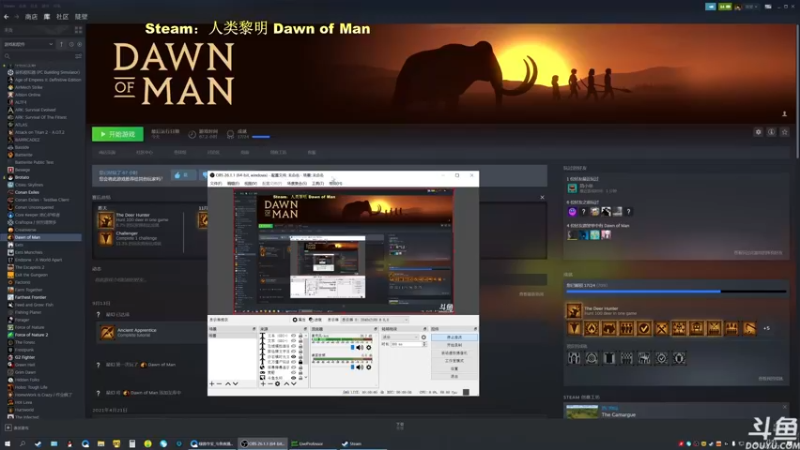Image resolution: width=800 pixels, height=450 pixels.
Task: Click the purple friend avatar
Action: click(x=572, y=211)
